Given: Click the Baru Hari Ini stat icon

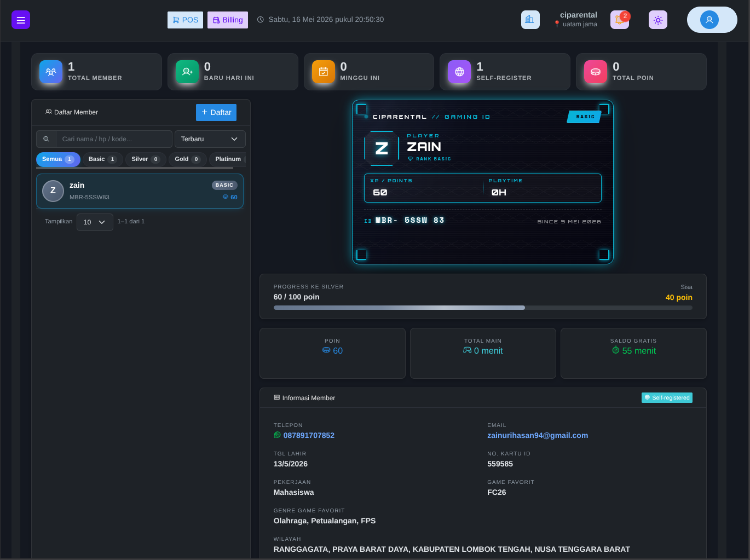Looking at the screenshot, I should [187, 72].
